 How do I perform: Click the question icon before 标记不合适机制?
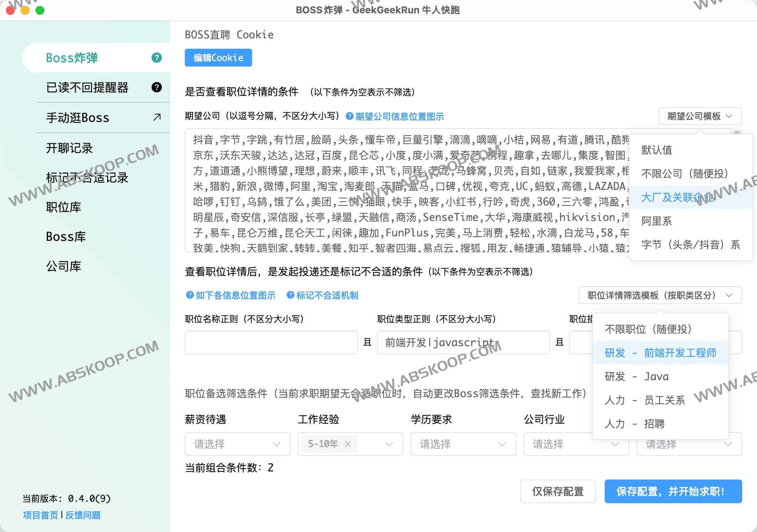click(x=291, y=295)
